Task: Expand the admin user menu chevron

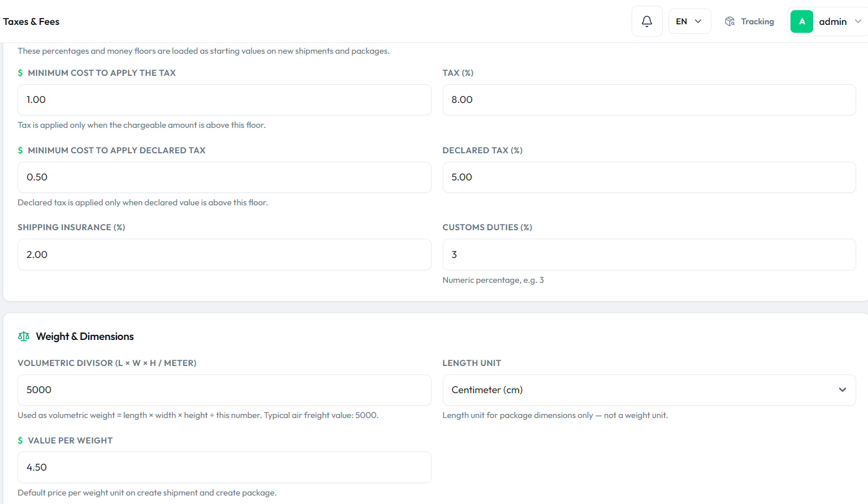Action: click(858, 21)
